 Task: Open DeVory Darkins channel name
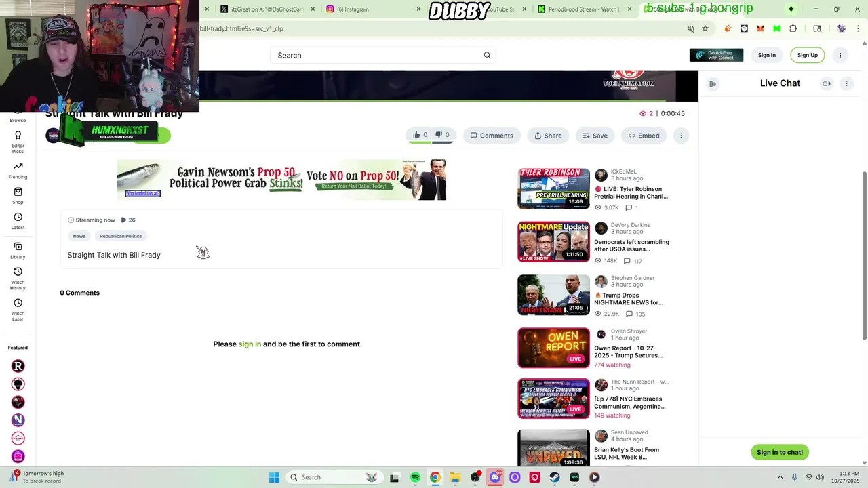pos(631,225)
